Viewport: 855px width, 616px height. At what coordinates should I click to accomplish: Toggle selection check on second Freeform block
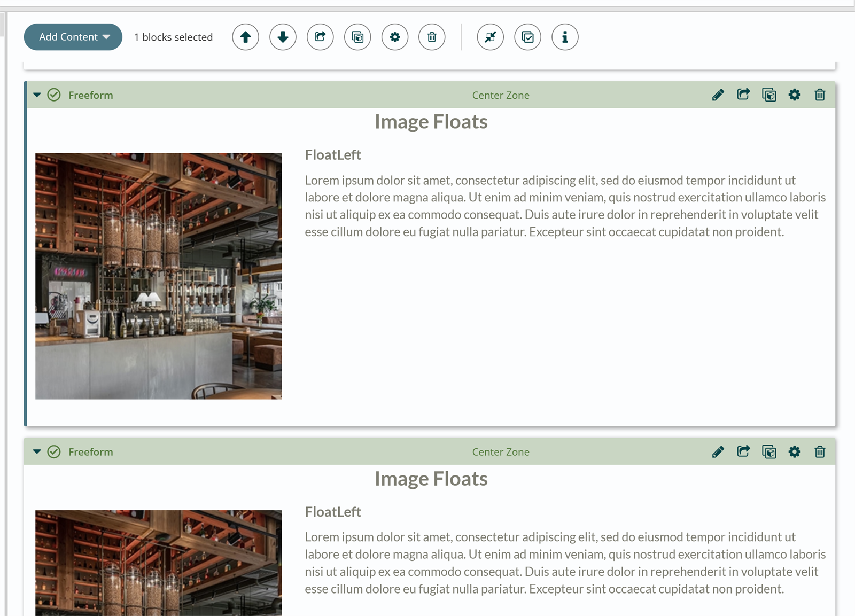[54, 452]
